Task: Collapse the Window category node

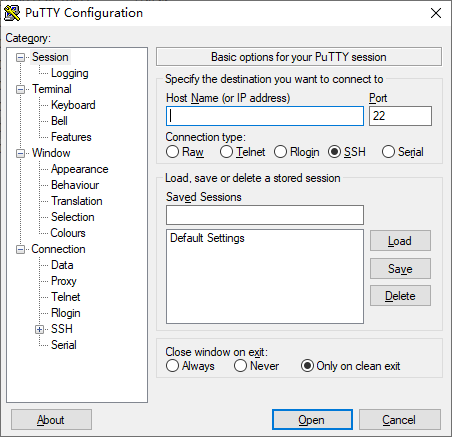Action: [20, 153]
